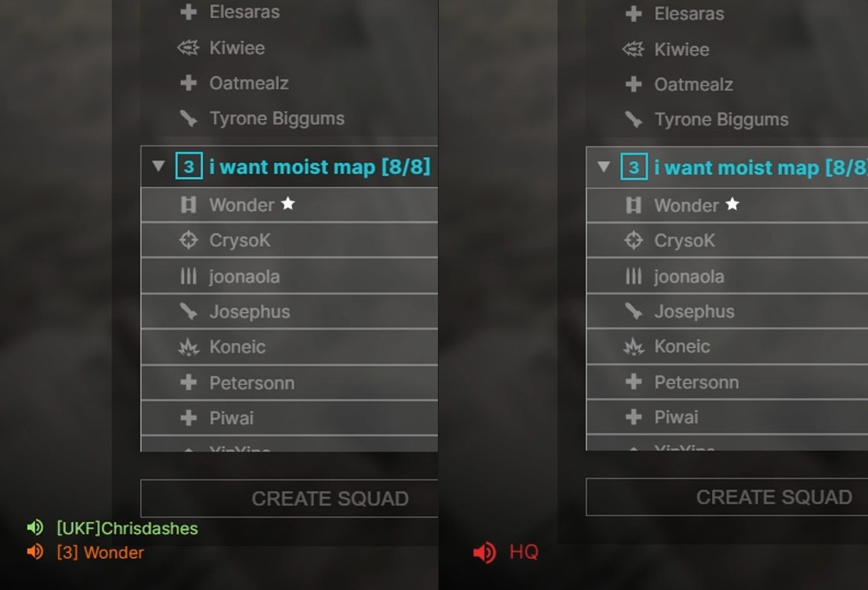Click the medic cross icon beside Petersonn in right panel

tap(634, 382)
